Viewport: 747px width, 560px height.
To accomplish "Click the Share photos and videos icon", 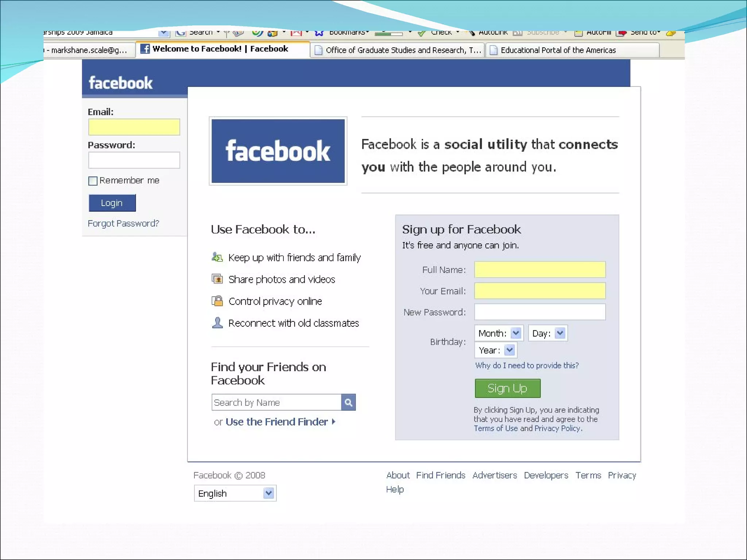I will (x=217, y=279).
